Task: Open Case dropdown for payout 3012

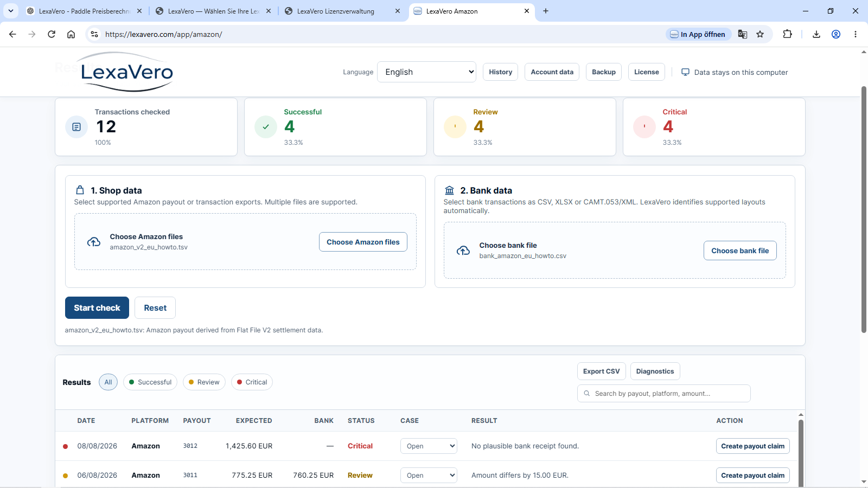Action: 429,446
